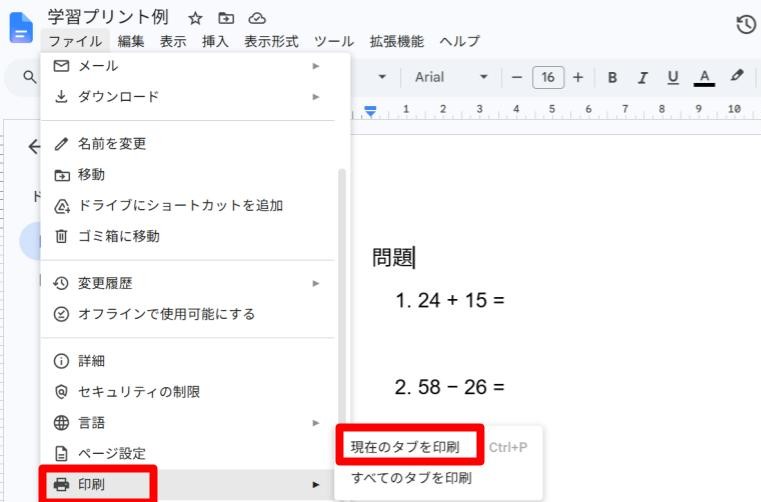Open the 挿入 menu
This screenshot has height=502, width=761.
215,41
